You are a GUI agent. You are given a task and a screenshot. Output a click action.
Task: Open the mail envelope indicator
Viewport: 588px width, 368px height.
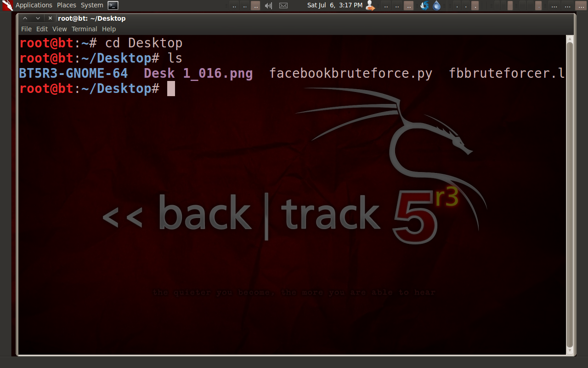coord(283,6)
